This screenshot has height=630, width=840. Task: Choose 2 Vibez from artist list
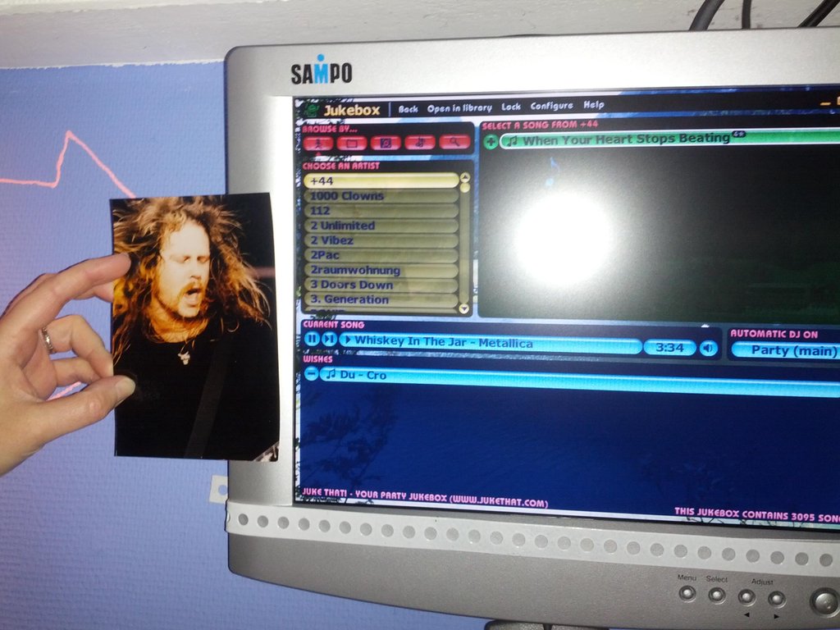click(381, 240)
